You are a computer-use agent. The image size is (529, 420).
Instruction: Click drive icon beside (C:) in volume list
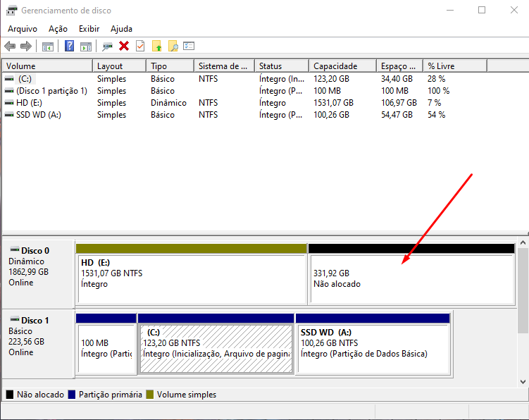(9, 79)
